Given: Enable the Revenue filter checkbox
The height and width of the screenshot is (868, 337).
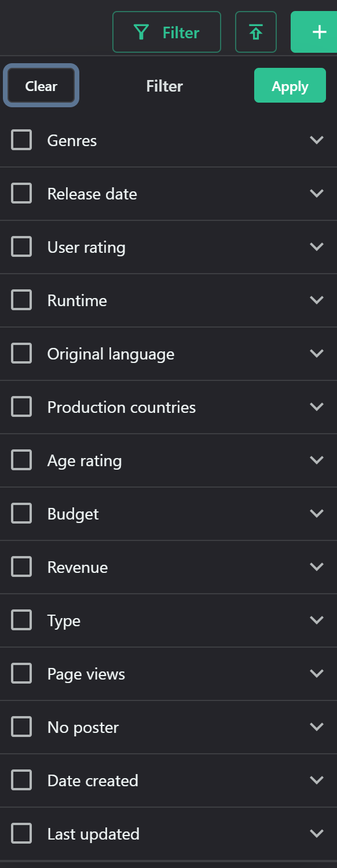Looking at the screenshot, I should (21, 567).
